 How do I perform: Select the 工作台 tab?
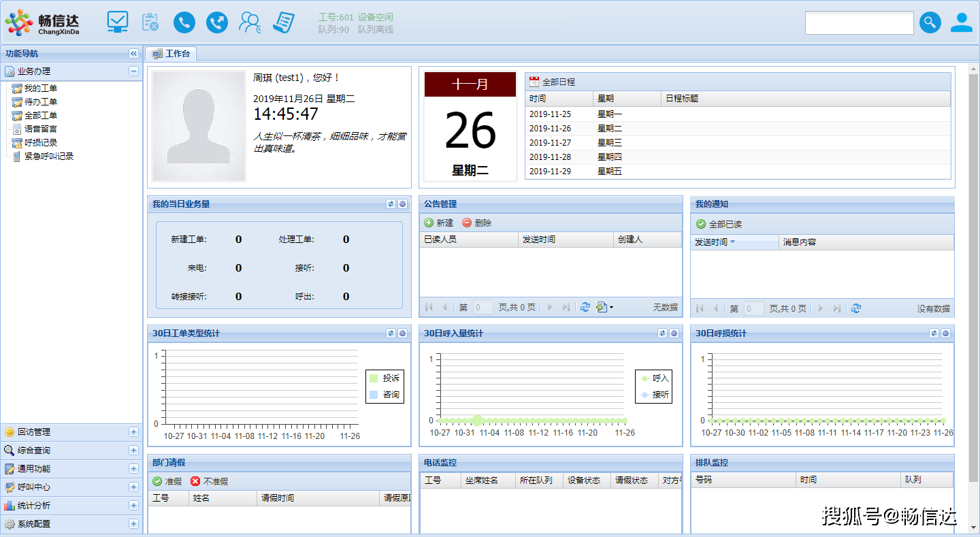click(x=171, y=54)
